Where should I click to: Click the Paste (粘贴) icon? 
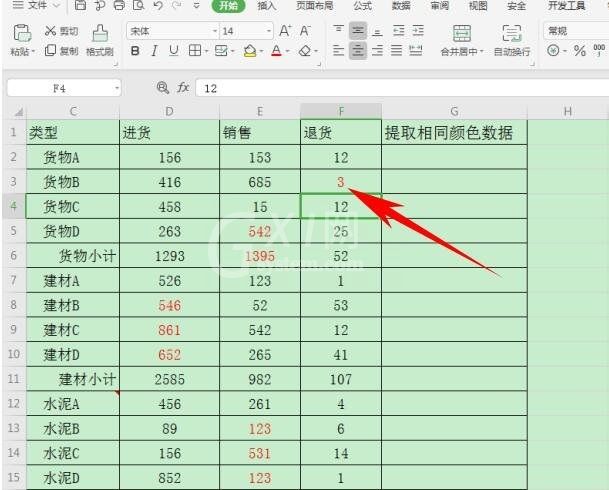click(x=22, y=33)
